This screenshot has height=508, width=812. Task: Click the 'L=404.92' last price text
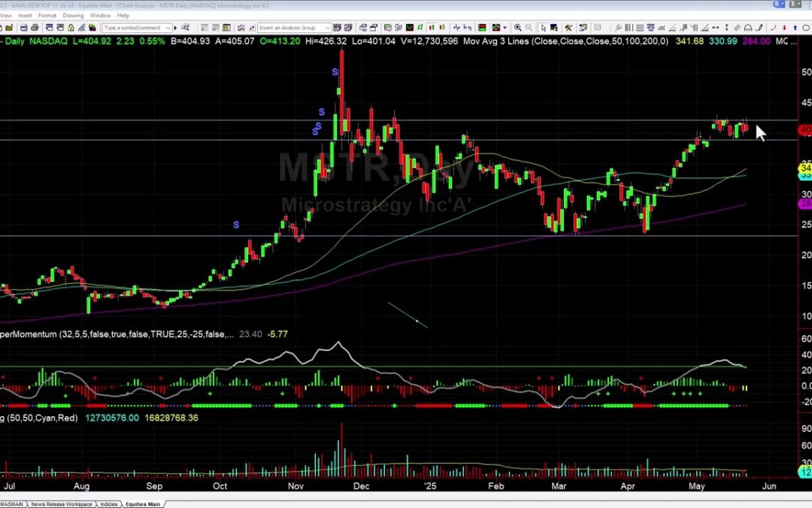(91, 41)
